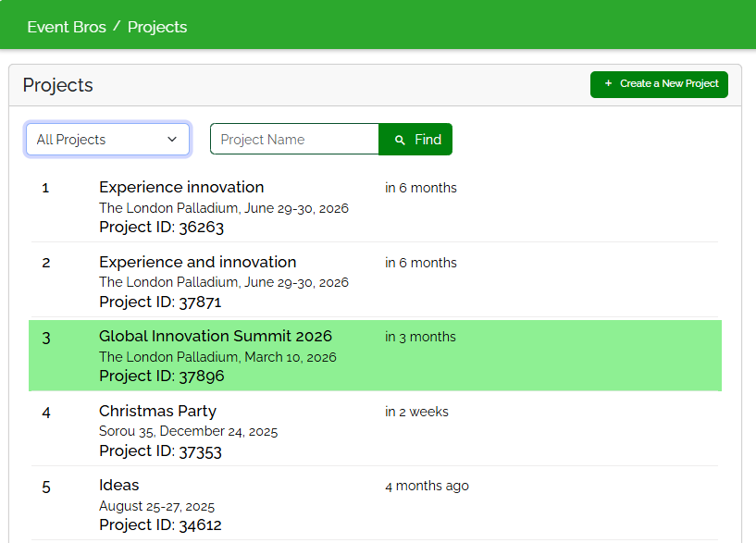Open the Christmas Party project

coord(157,412)
